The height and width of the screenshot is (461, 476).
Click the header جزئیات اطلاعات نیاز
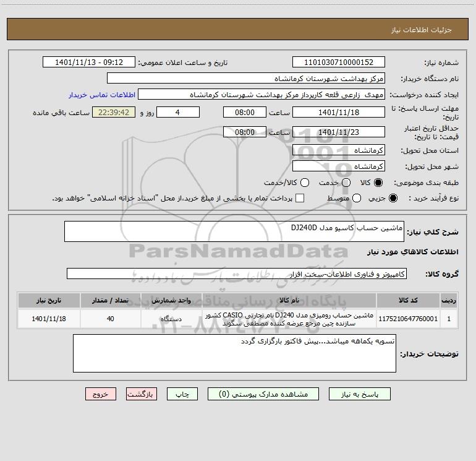[x=422, y=30]
